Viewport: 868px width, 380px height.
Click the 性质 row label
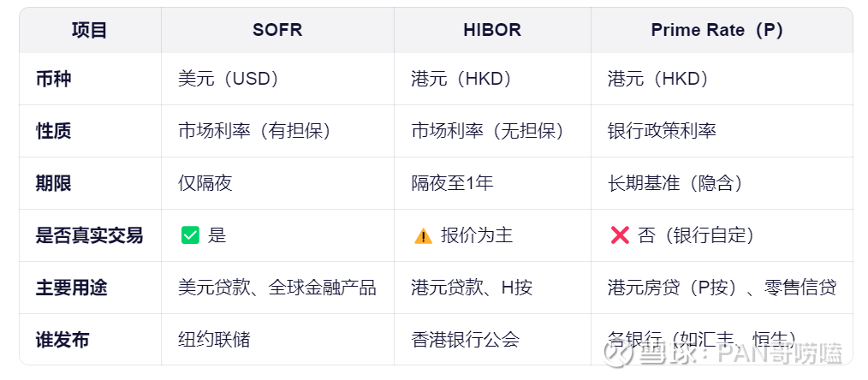click(x=54, y=131)
